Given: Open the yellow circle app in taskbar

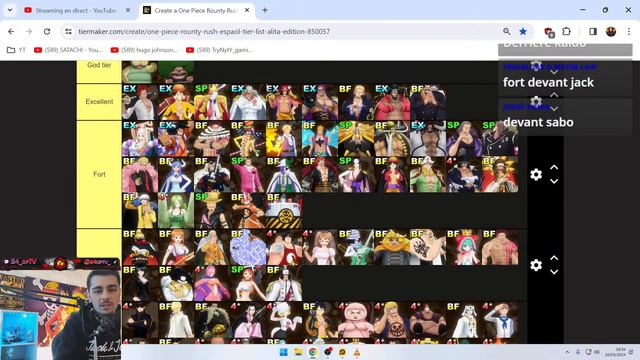Looking at the screenshot, I should [x=342, y=352].
